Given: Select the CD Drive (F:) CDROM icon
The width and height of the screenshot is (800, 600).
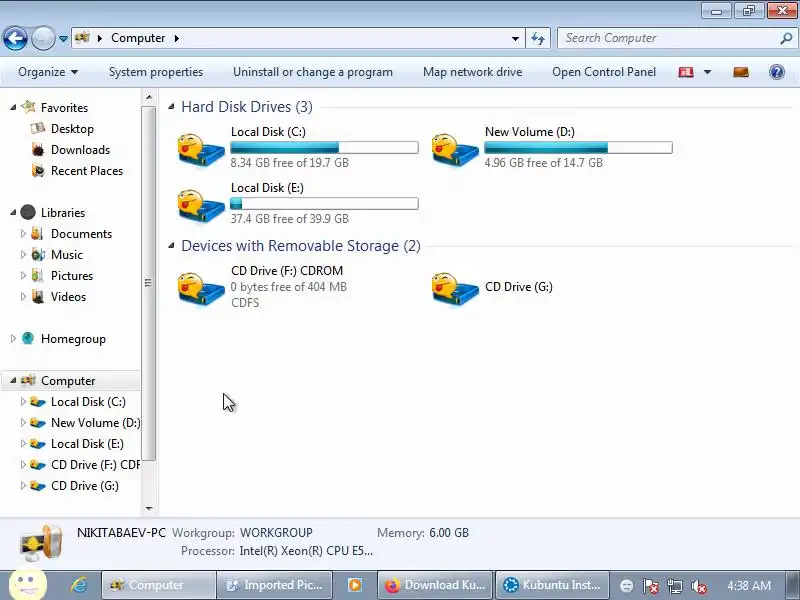Looking at the screenshot, I should click(201, 288).
